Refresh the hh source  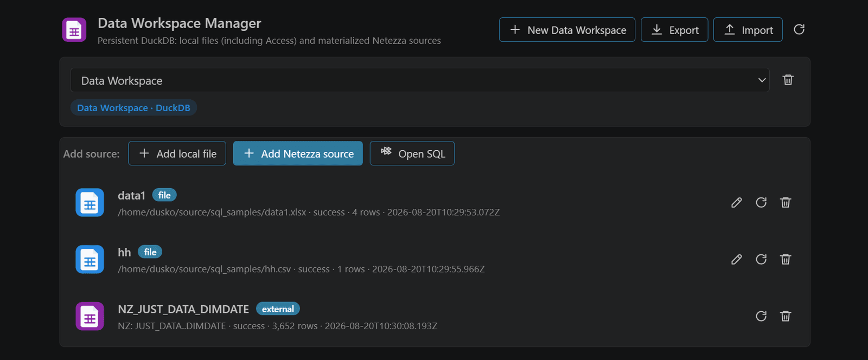click(761, 260)
